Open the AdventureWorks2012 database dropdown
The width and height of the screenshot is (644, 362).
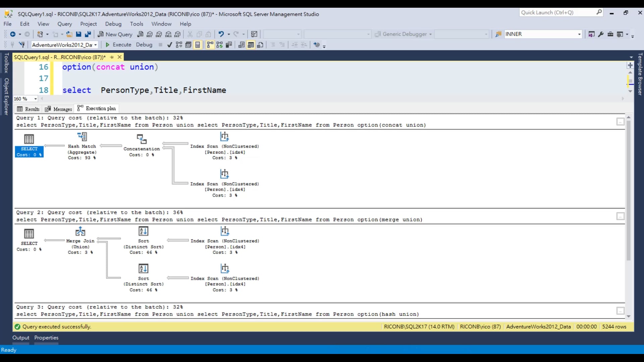(96, 45)
